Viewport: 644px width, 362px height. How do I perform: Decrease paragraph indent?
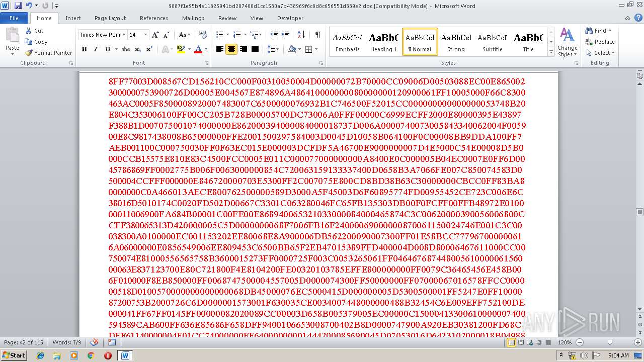pos(274,35)
